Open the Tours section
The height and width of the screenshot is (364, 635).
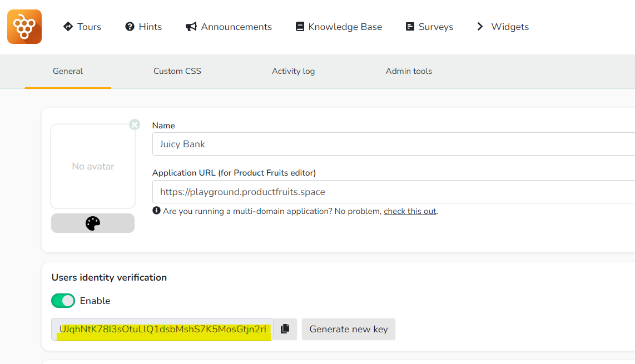[x=82, y=27]
